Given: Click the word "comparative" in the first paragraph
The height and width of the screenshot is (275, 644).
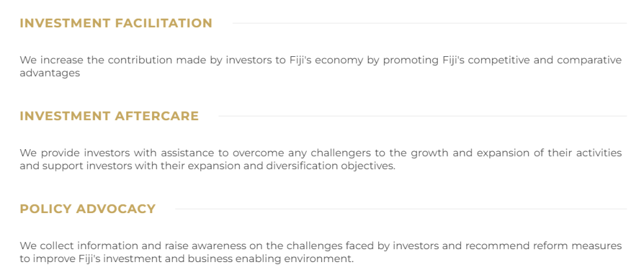Looking at the screenshot, I should point(589,60).
